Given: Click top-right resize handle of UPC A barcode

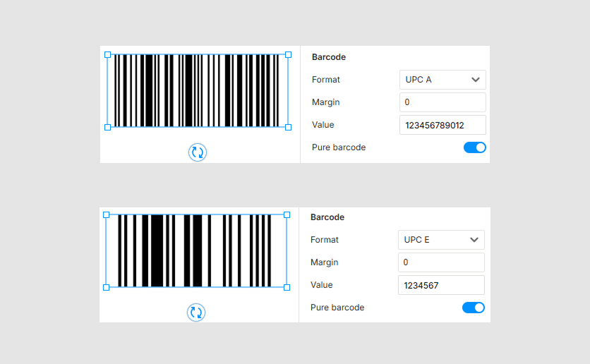Looking at the screenshot, I should 288,55.
